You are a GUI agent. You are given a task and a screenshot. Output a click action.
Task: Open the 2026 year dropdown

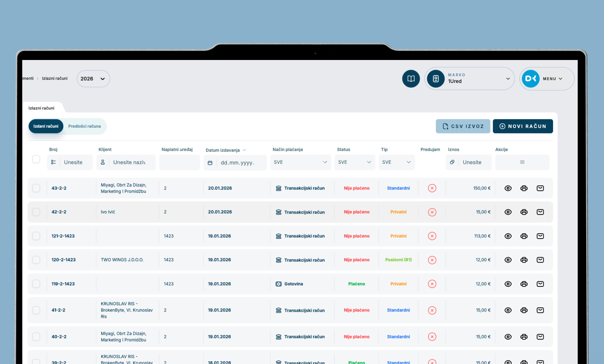pos(93,79)
